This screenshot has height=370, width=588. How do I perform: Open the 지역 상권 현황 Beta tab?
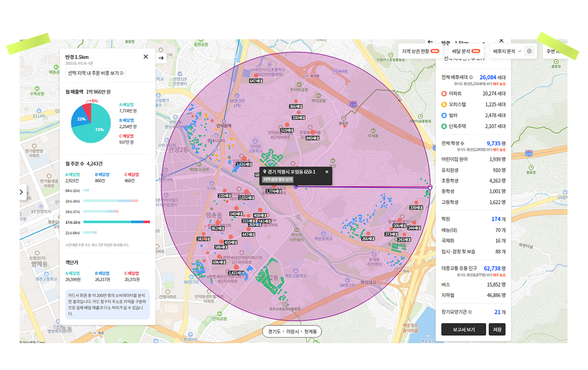point(420,51)
